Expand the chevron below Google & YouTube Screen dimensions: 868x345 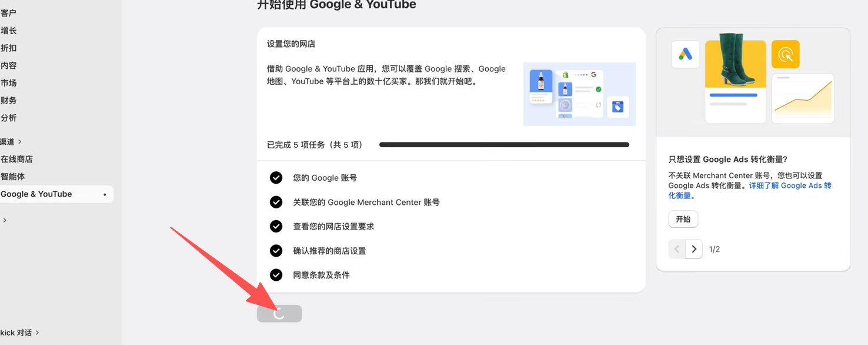click(x=5, y=220)
